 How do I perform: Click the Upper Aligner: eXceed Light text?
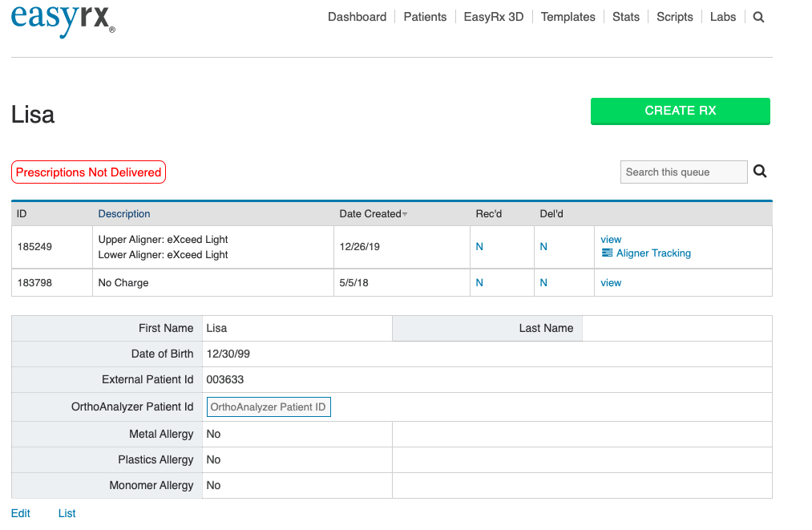[164, 240]
